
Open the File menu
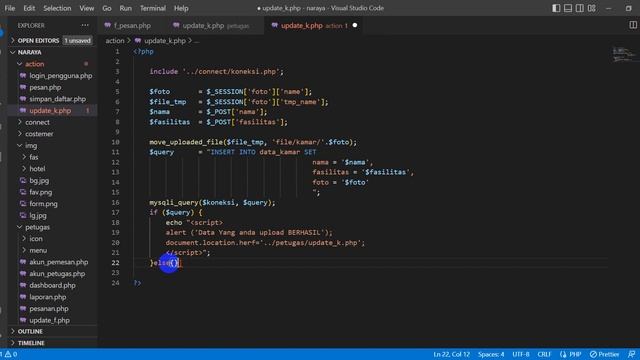[10, 8]
